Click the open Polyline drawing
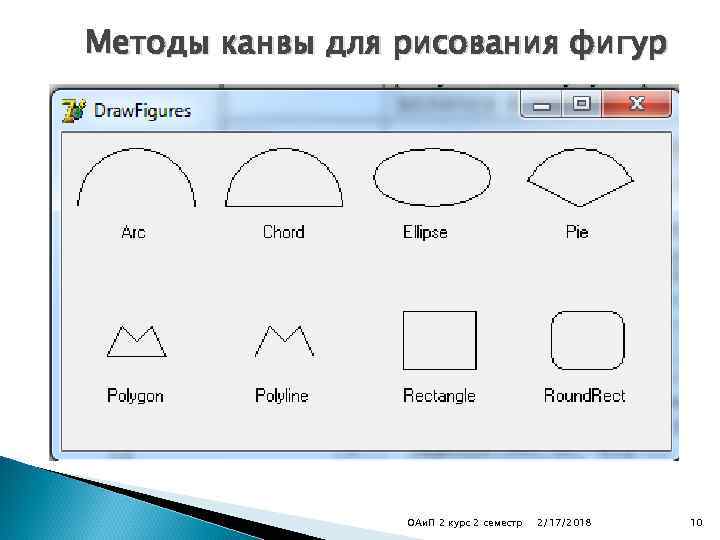720x540 pixels. click(x=284, y=341)
